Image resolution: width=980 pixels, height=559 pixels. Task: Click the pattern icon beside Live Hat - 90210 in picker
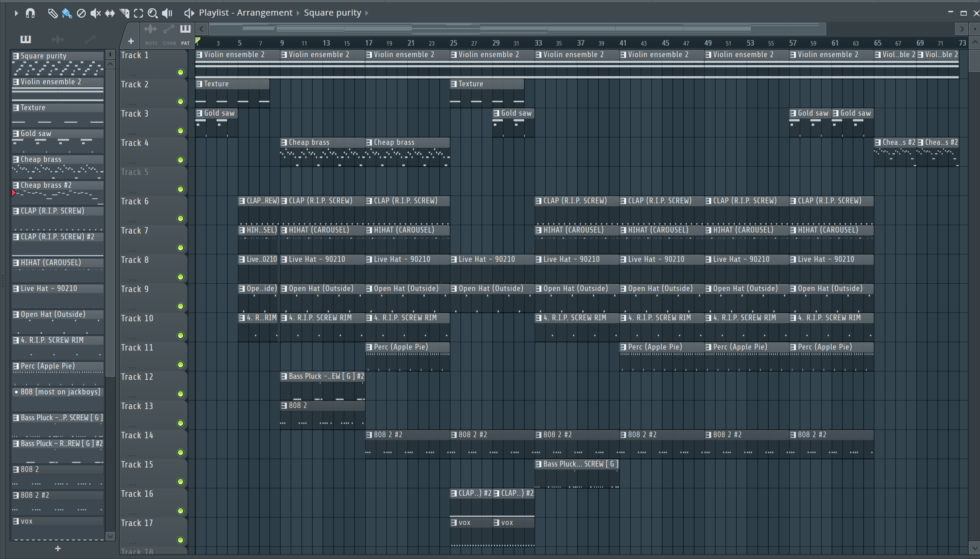point(16,289)
